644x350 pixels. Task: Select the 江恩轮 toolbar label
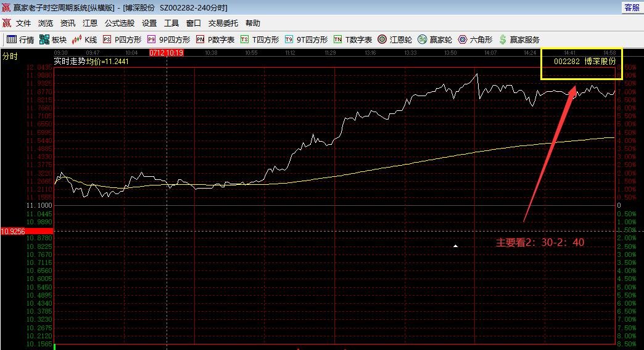tap(400, 40)
